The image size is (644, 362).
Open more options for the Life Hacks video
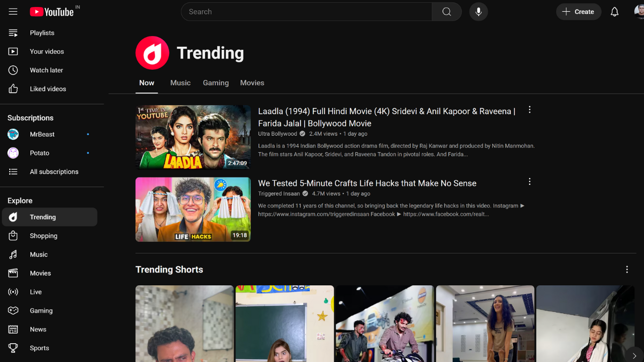coord(529,182)
